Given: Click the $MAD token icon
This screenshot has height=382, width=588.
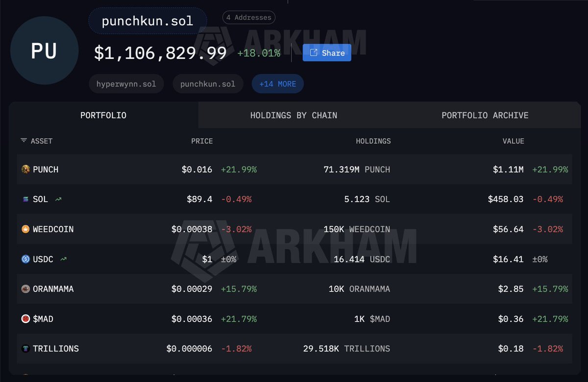Looking at the screenshot, I should tap(25, 319).
